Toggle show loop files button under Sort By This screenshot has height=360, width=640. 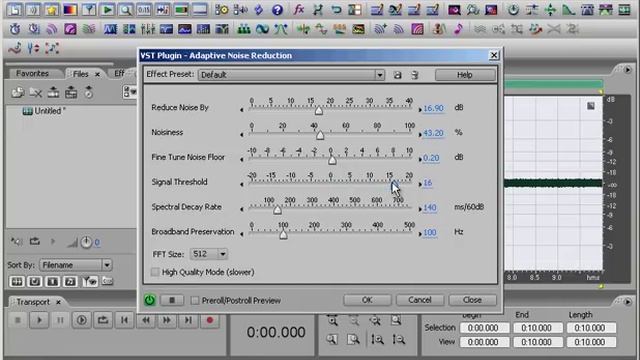[x=35, y=281]
